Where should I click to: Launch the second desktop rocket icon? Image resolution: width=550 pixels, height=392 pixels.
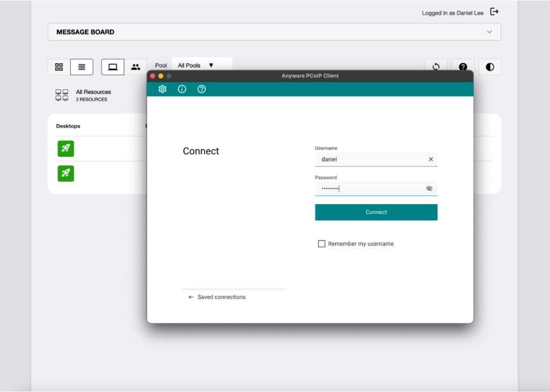coord(66,173)
